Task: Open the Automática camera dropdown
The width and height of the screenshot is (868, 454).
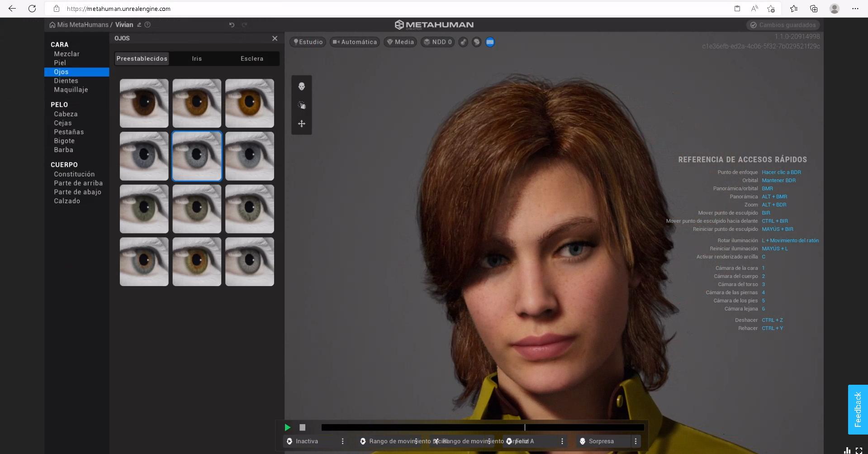Action: click(x=355, y=42)
